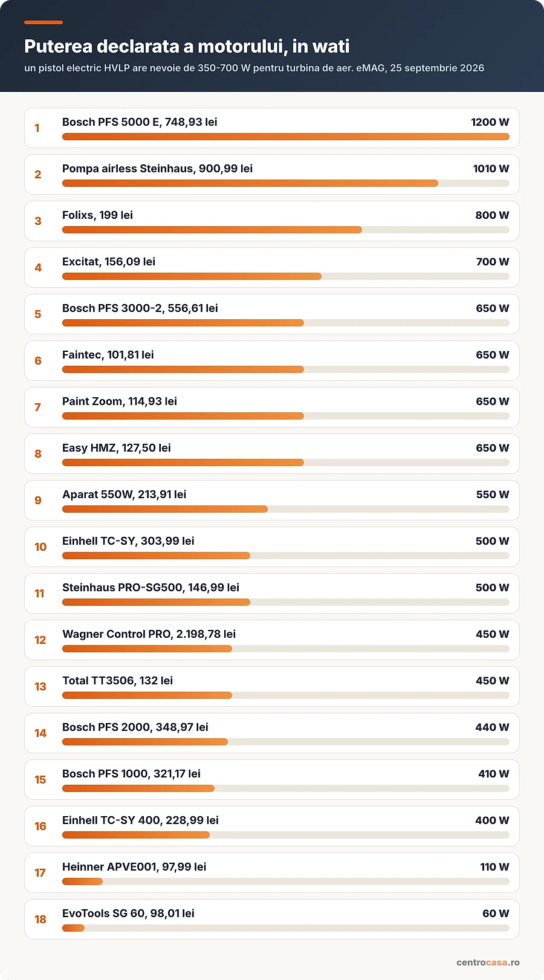Click the Bosch PFS 5000 E row

pos(272,128)
